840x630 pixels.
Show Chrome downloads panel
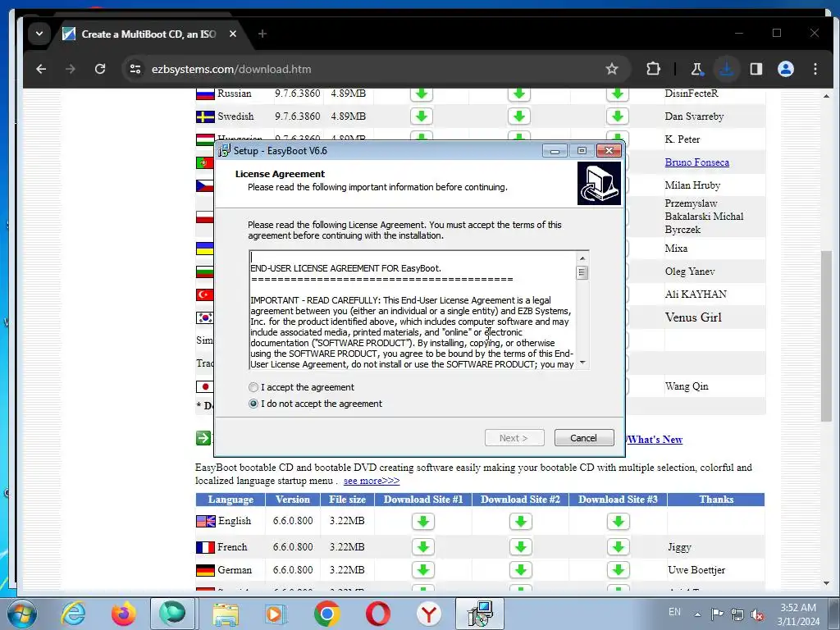tap(727, 69)
